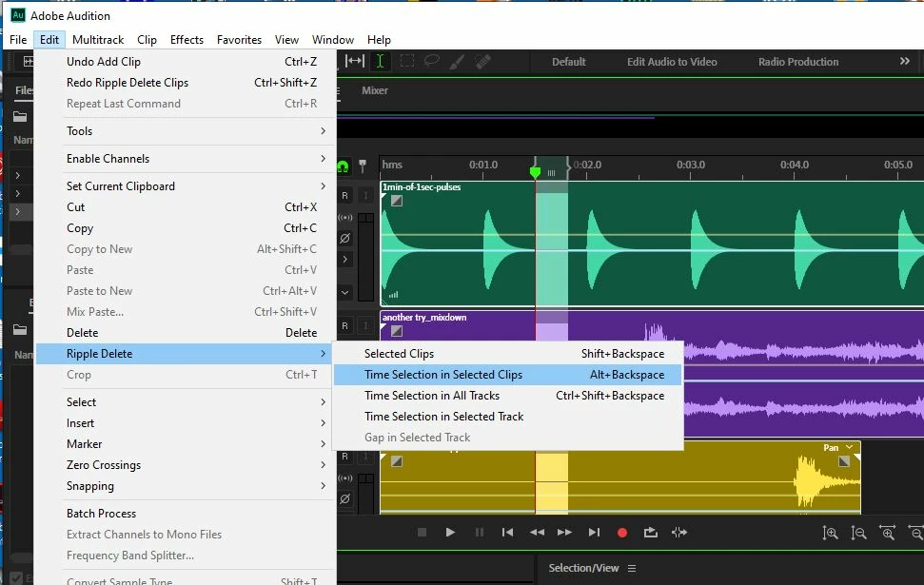Choose Batch Process from Edit menu
The width and height of the screenshot is (924, 585).
coord(186,513)
